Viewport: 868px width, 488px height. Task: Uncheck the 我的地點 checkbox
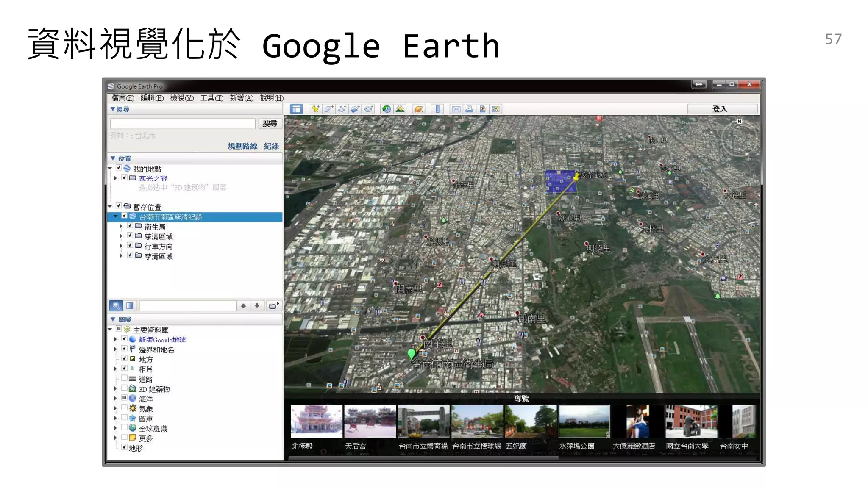119,168
